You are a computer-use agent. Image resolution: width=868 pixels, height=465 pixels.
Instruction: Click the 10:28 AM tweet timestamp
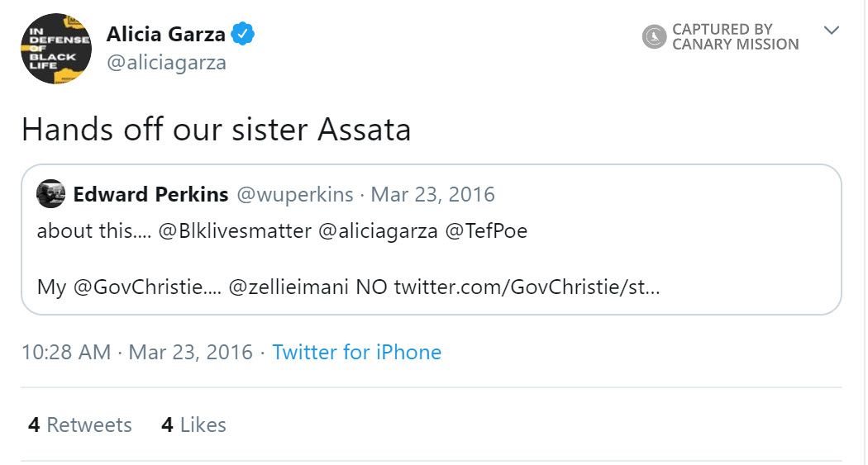click(66, 353)
